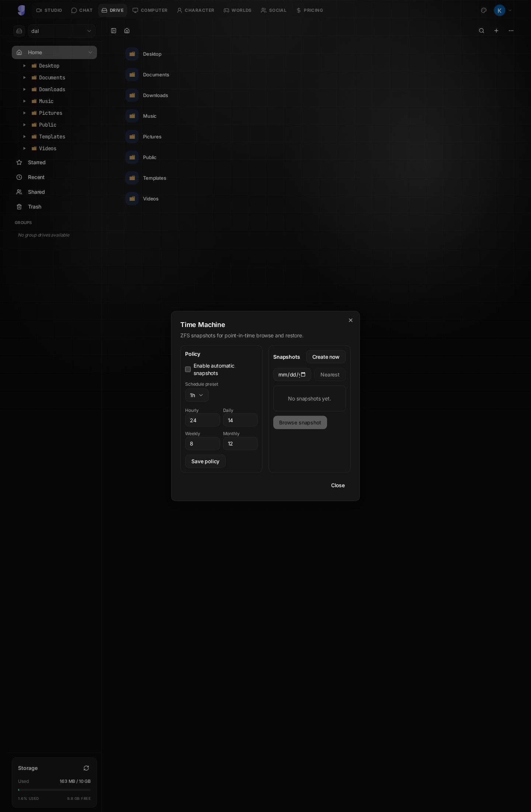Screen dimensions: 531x812
Task: Open Shared in sidebar
Action: pyautogui.click(x=54, y=192)
